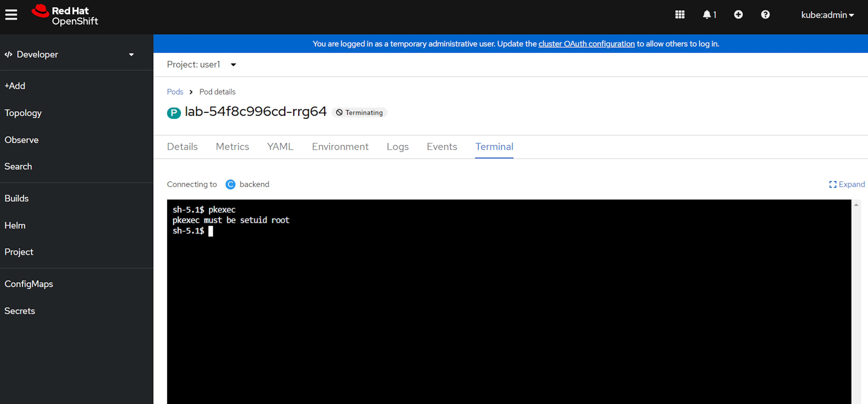Open the kube:admin user dropdown
This screenshot has width=868, height=404.
click(x=827, y=15)
